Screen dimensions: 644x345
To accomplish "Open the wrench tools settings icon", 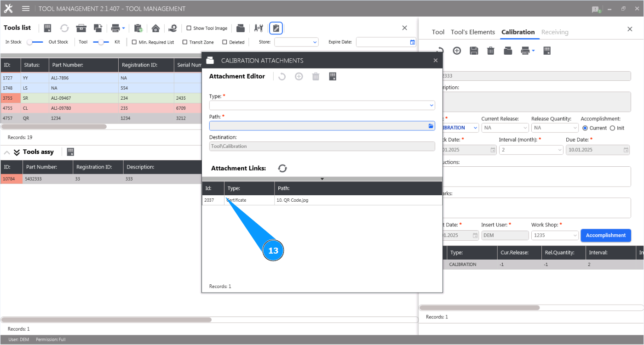I will point(258,28).
